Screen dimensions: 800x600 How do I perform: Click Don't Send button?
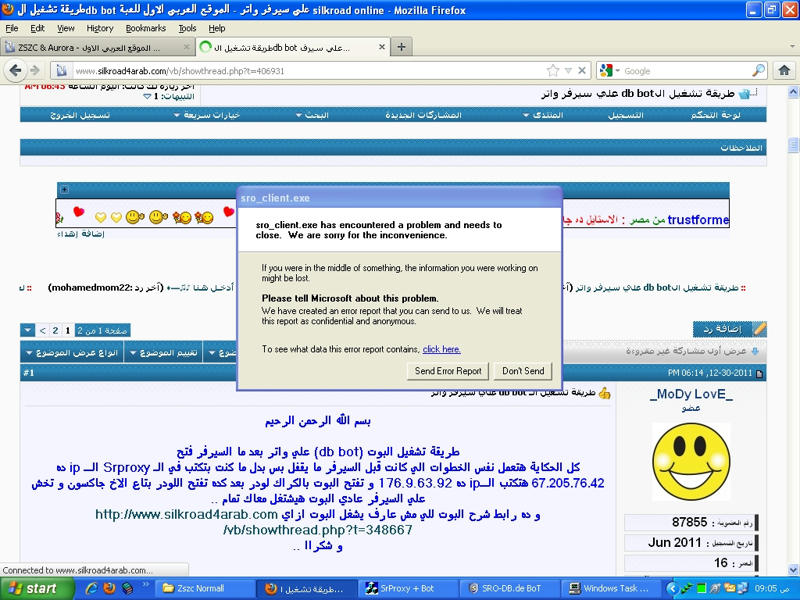(523, 371)
